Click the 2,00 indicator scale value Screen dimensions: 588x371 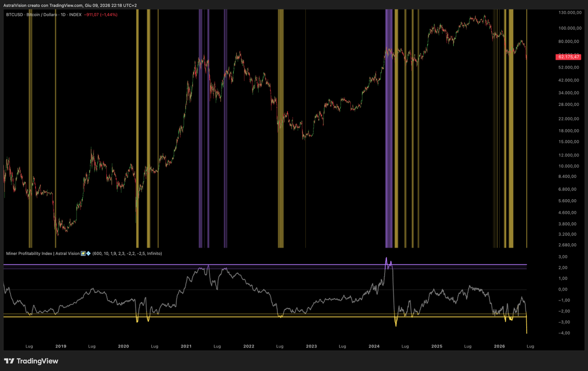(x=563, y=268)
